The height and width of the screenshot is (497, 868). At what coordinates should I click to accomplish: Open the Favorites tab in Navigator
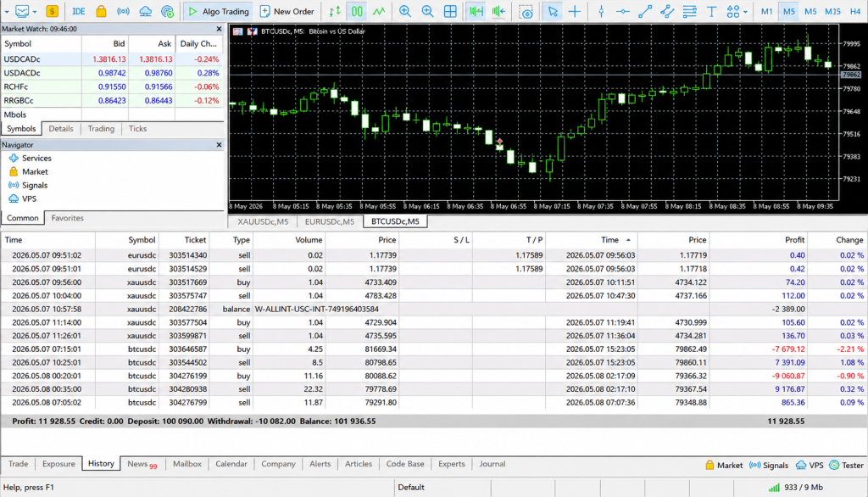(x=68, y=218)
